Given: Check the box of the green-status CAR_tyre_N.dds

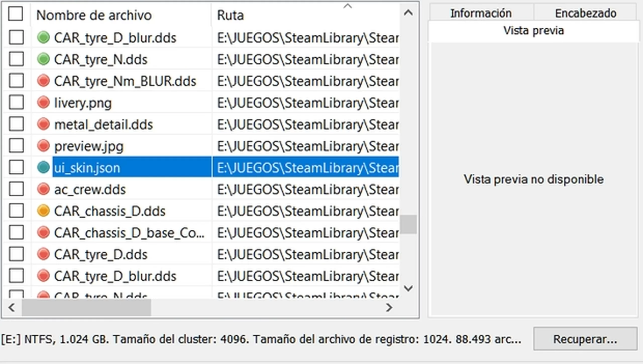Looking at the screenshot, I should click(16, 59).
